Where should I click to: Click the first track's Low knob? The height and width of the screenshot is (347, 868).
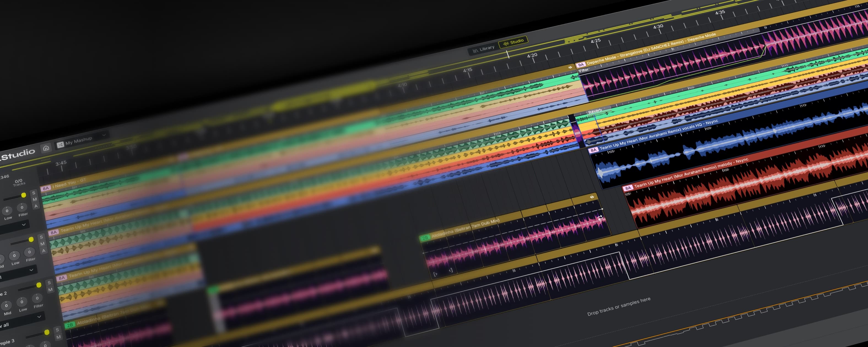(7, 211)
